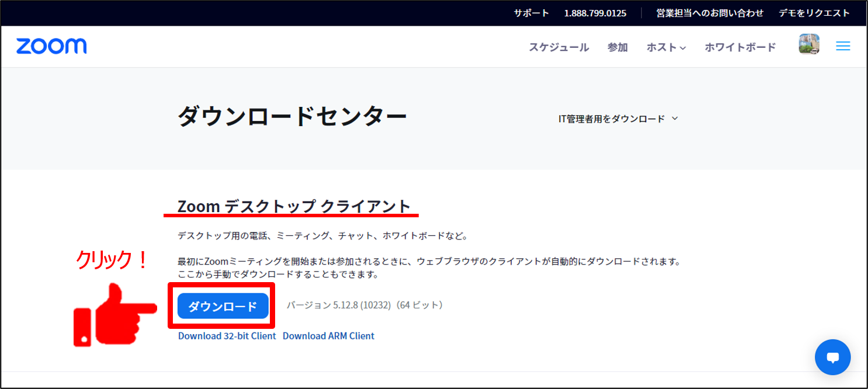Screen dimensions: 868x389
Task: Open the 参加 menu item
Action: coord(617,47)
